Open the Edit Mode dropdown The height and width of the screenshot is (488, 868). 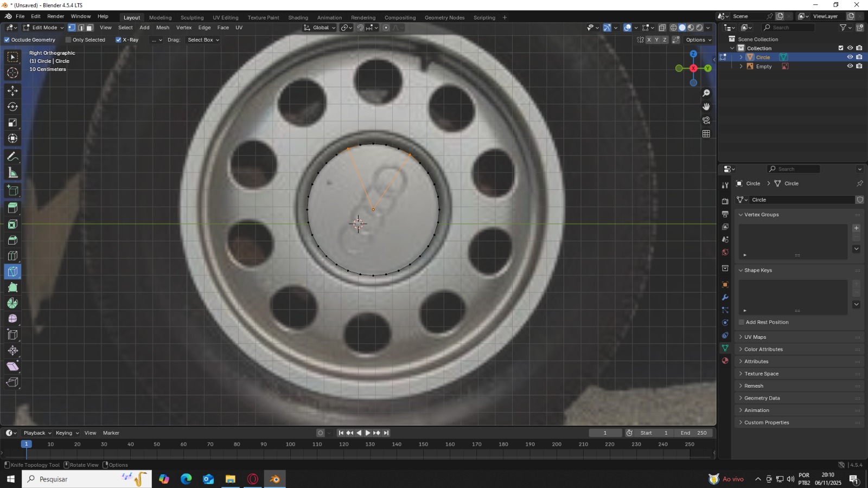pos(42,28)
